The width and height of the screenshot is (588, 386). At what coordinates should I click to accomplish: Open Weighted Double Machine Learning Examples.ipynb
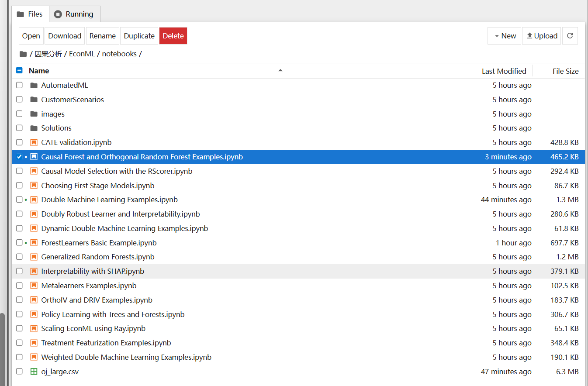[x=126, y=357]
